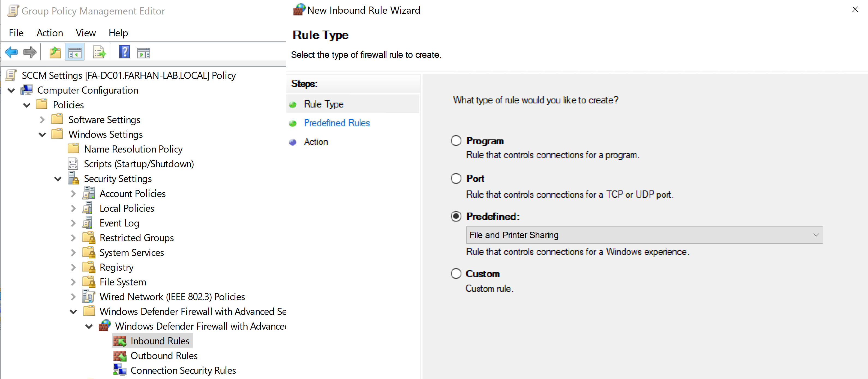
Task: Expand the Software Settings tree node
Action: (42, 120)
